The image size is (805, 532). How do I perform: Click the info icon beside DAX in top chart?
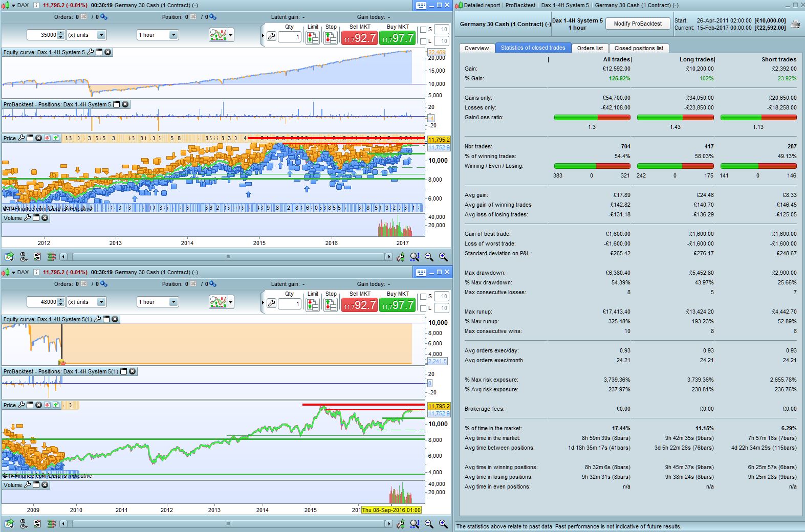36,5
